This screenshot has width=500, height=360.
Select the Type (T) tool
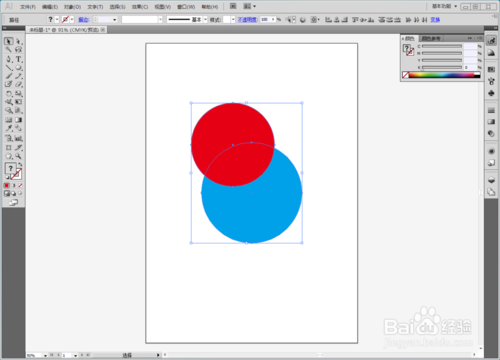(x=19, y=59)
